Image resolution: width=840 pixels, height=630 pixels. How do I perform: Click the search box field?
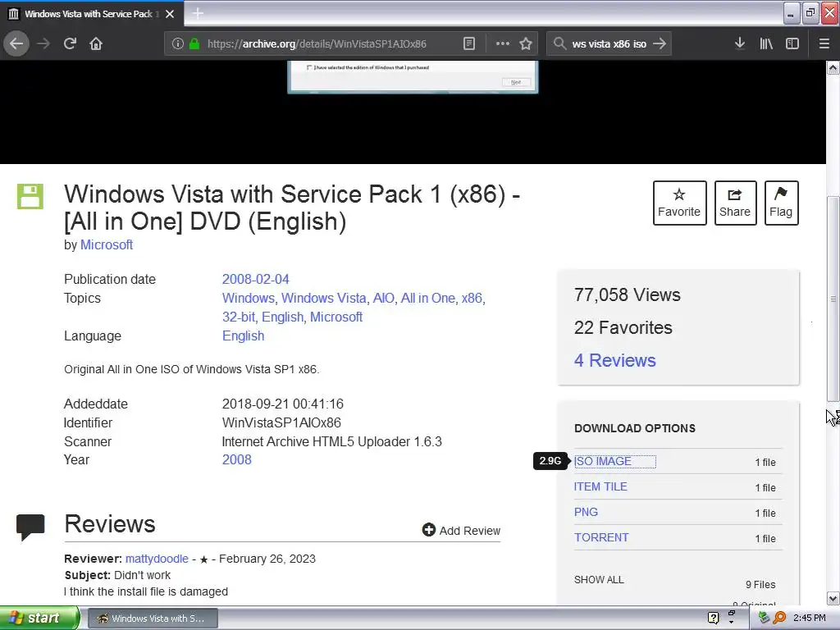(x=609, y=44)
